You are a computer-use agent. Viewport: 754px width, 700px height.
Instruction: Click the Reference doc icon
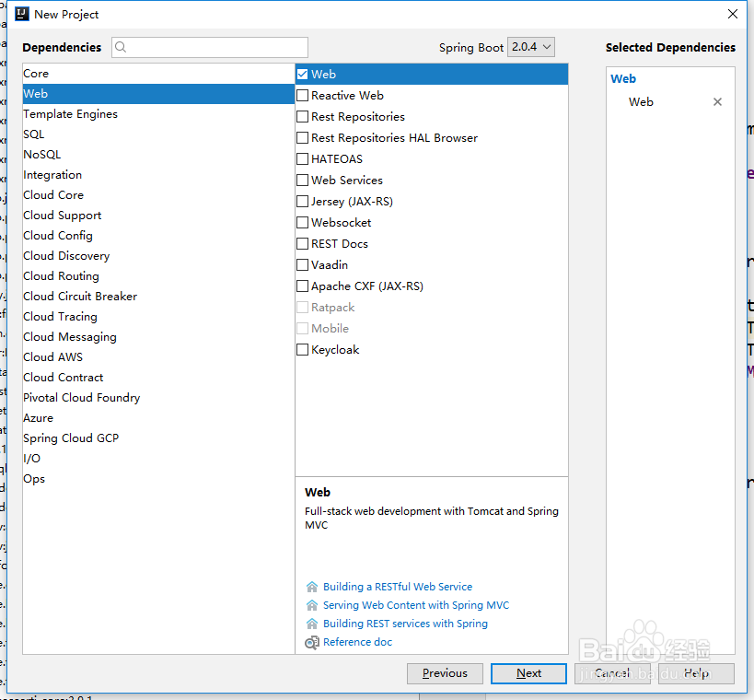pos(312,642)
